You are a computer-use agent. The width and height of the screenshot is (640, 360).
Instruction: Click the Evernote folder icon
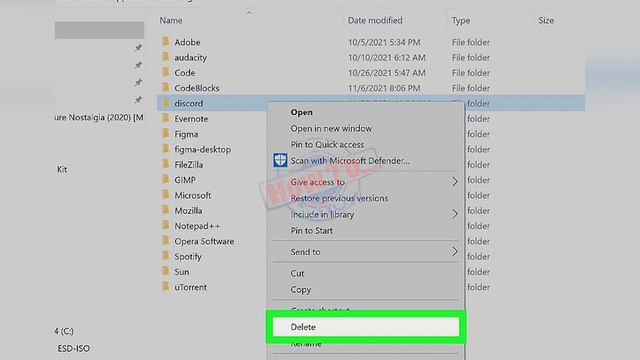(165, 118)
